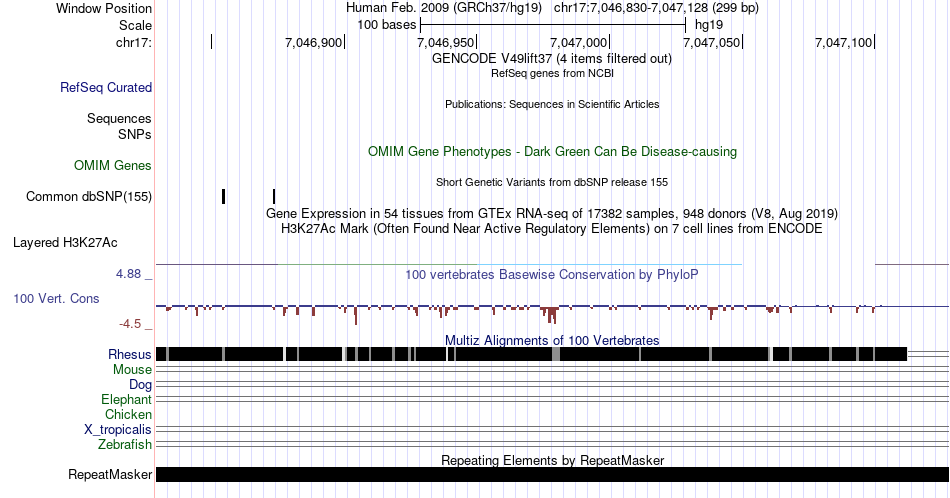950x498 pixels.
Task: Click the 4.88 conservation scale value
Action: click(x=128, y=274)
